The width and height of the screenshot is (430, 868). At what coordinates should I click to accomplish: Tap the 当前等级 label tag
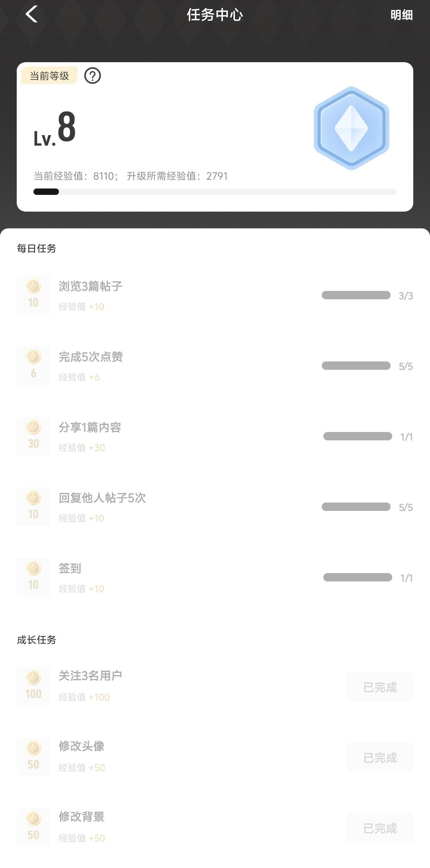click(x=49, y=76)
